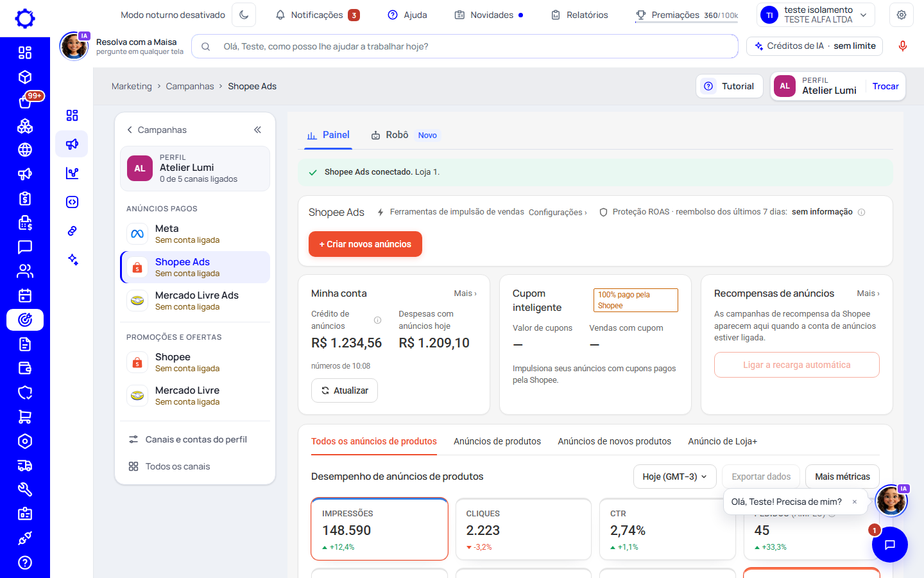Open Configurações link next to Shopee Ads
This screenshot has height=578, width=924.
558,213
